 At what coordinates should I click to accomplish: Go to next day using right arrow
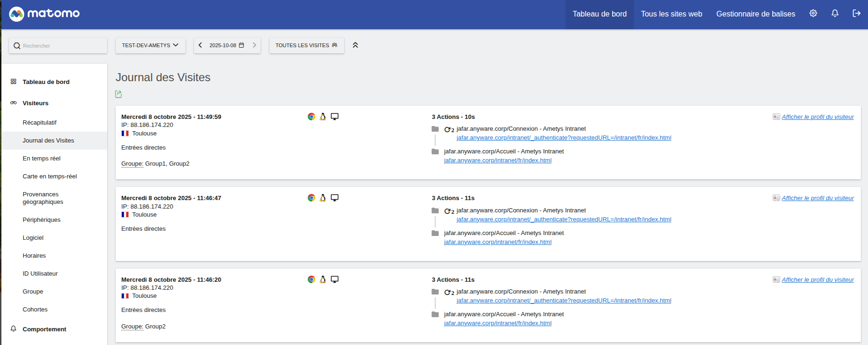[x=254, y=45]
